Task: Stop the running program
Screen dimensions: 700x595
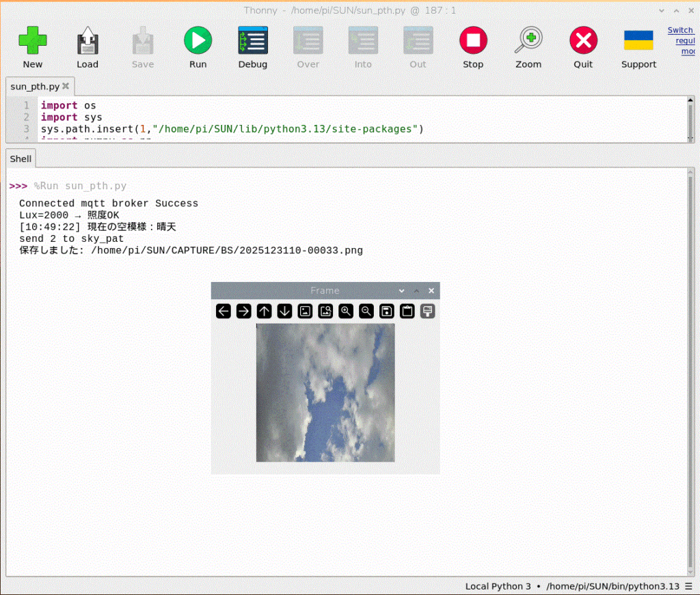Action: coord(472,41)
